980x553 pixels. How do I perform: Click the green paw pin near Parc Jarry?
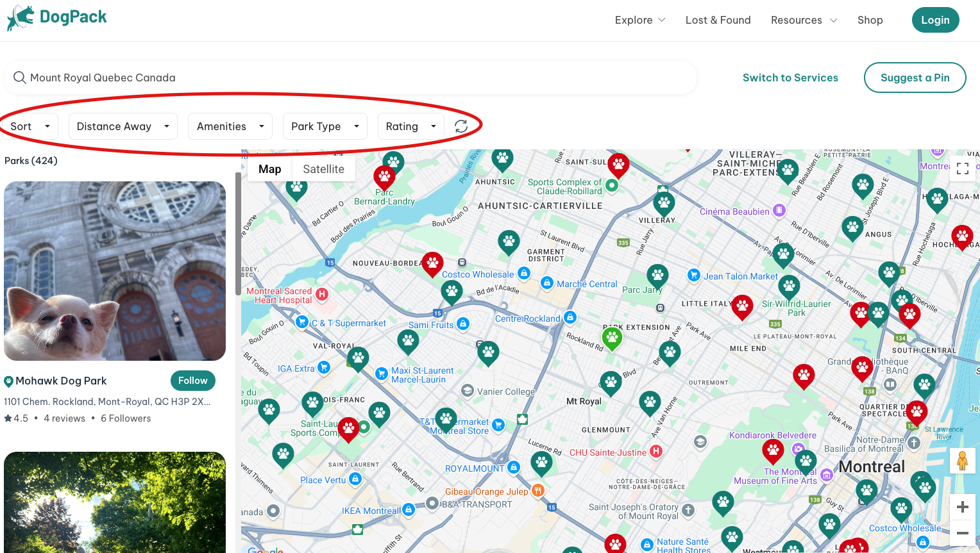(x=657, y=274)
